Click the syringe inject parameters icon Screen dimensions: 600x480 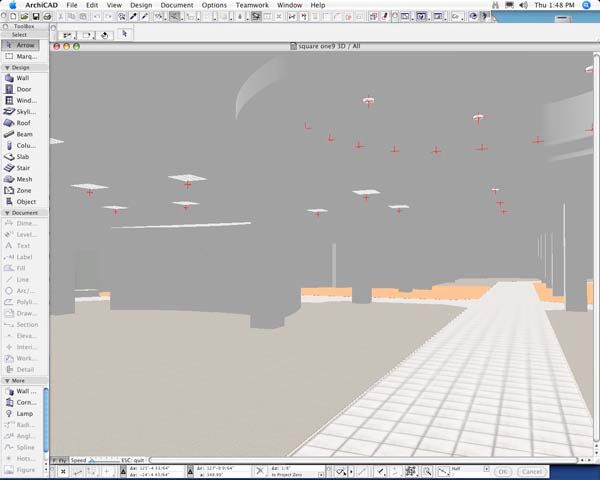coord(145,16)
